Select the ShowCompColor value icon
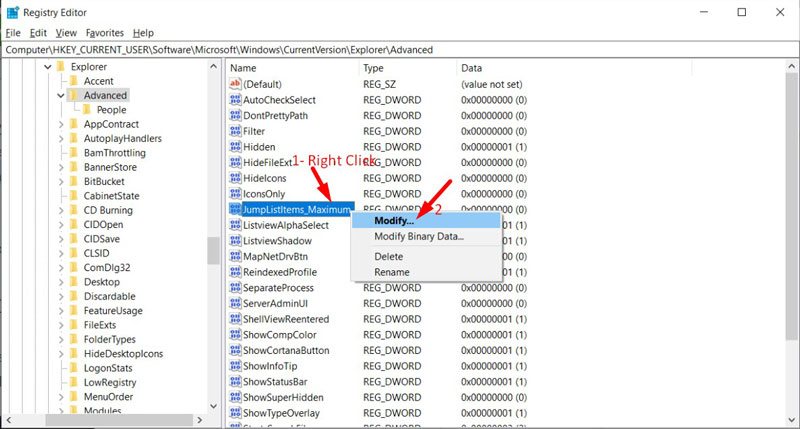The width and height of the screenshot is (800, 429). coord(235,335)
